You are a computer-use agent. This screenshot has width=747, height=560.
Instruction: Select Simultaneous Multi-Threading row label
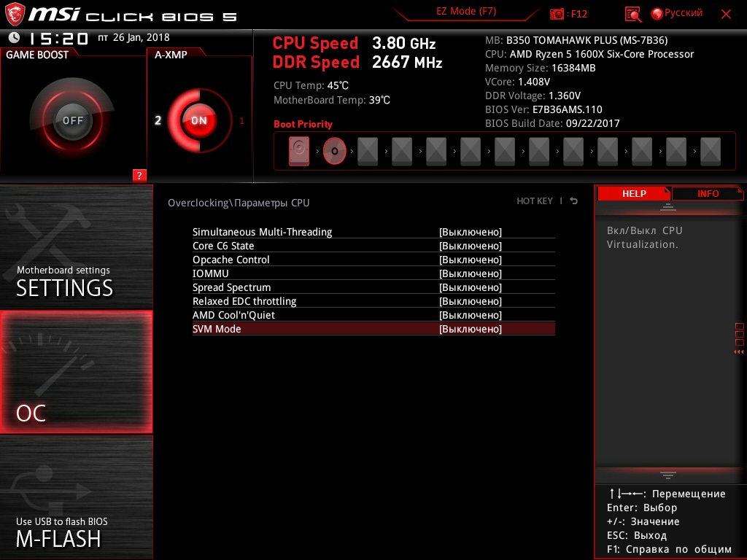coord(262,232)
